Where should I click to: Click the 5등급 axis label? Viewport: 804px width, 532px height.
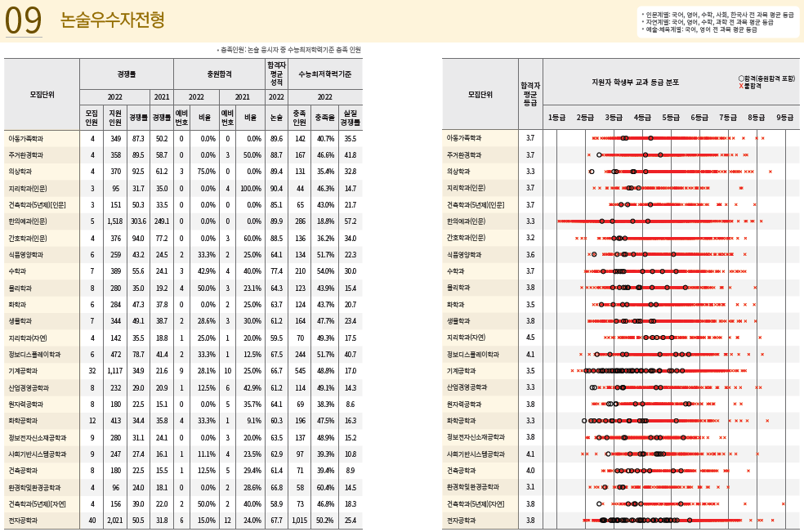670,118
